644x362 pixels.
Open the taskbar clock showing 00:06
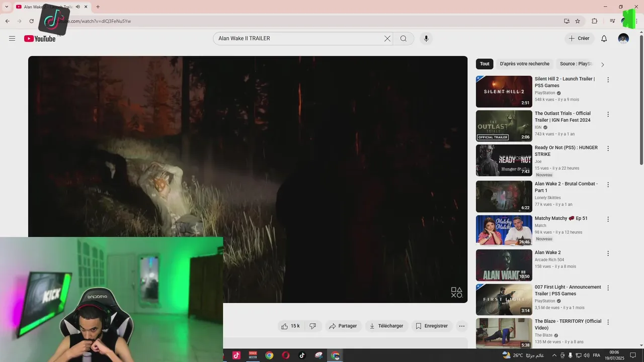pyautogui.click(x=614, y=355)
